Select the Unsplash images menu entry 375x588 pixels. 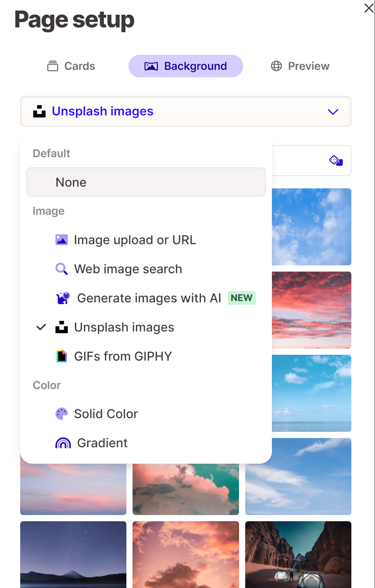click(146, 327)
